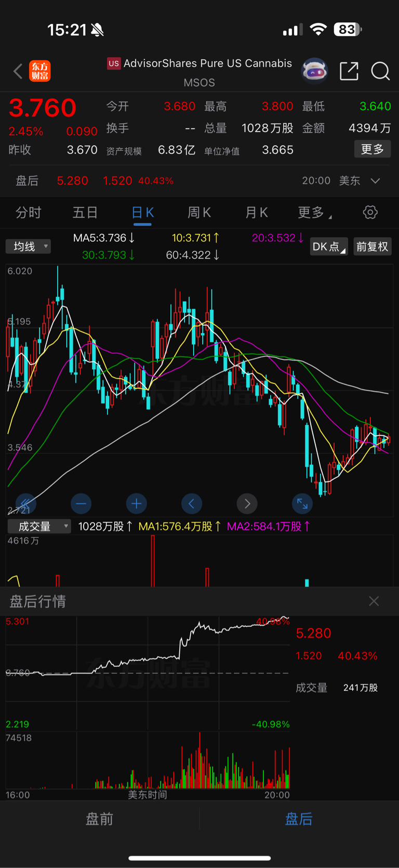Image resolution: width=399 pixels, height=868 pixels.
Task: Tap the 总量 1028万股 value
Action: point(268,128)
